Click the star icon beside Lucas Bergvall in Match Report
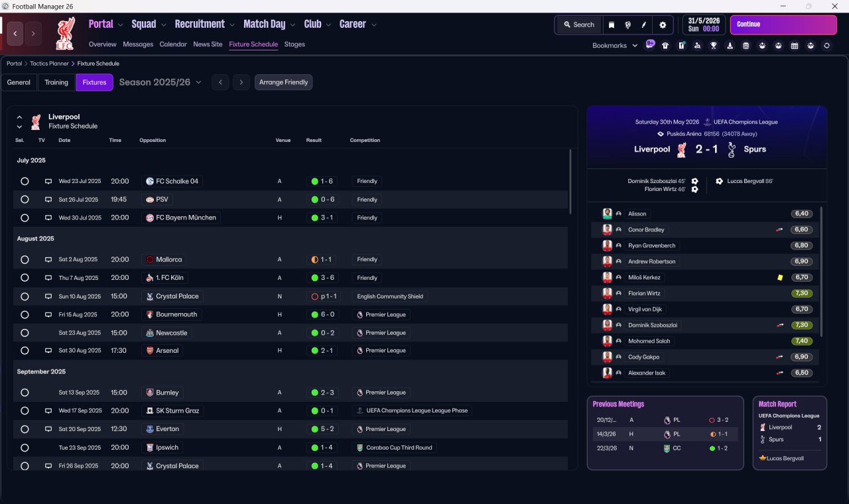Image resolution: width=849 pixels, height=504 pixels. tap(763, 458)
